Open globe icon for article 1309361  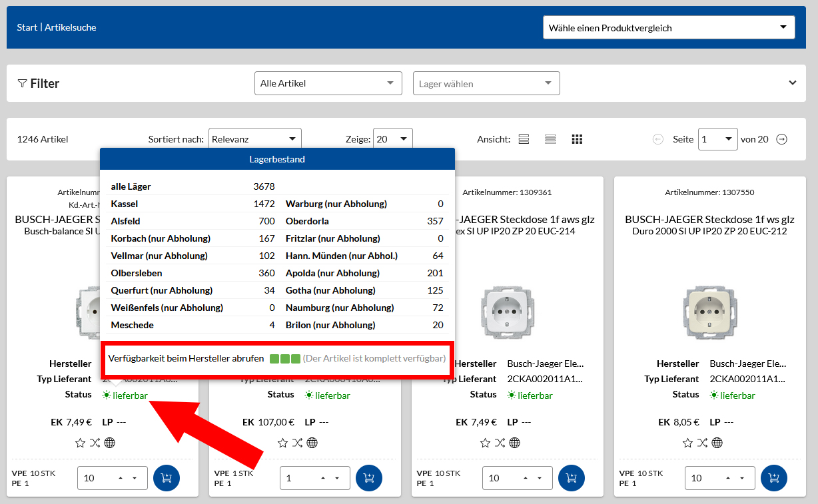click(x=515, y=443)
